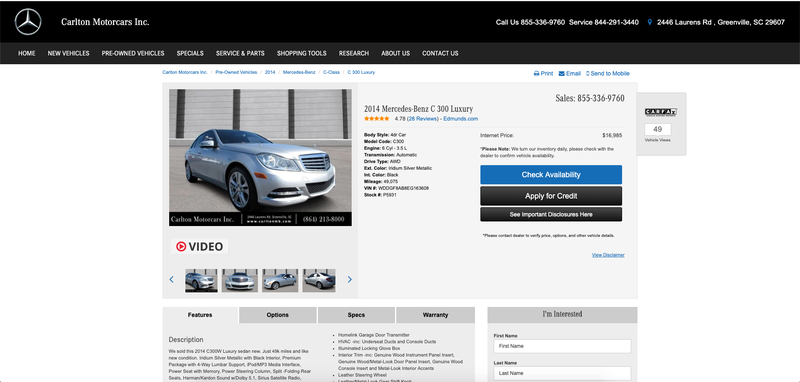Click the Apply for Credit button
The image size is (800, 382).
[x=551, y=196]
